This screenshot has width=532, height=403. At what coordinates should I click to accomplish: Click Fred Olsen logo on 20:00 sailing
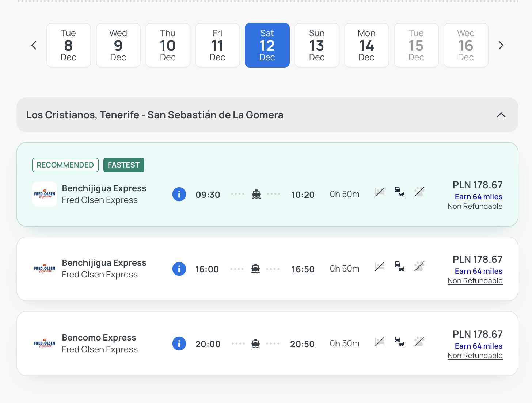coord(45,343)
